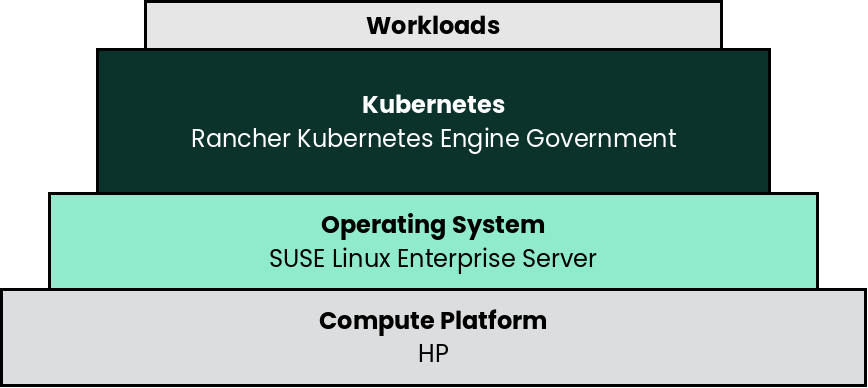Select the HP label
868x388 pixels.
(x=433, y=354)
